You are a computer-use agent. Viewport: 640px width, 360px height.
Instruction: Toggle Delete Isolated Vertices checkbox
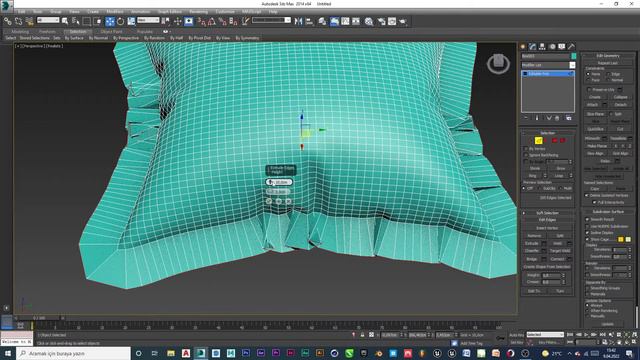click(587, 196)
